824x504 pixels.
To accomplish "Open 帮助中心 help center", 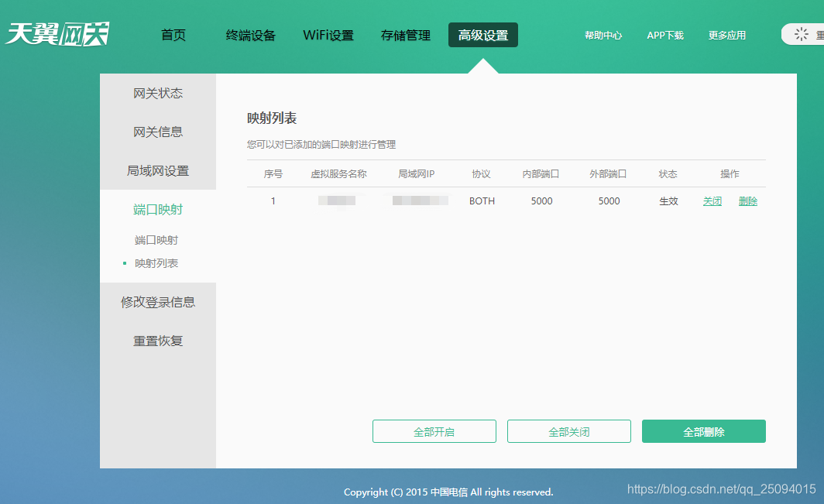I will click(x=603, y=34).
